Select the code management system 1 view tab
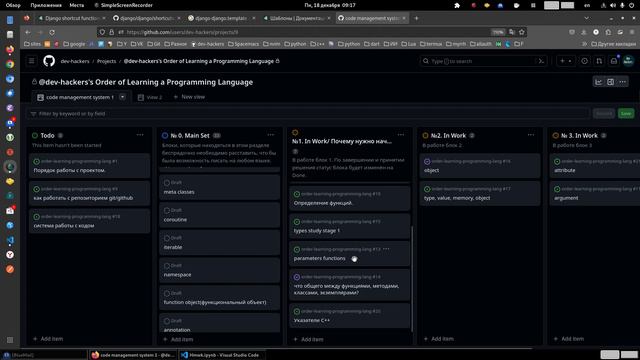The height and width of the screenshot is (360, 640). tap(76, 97)
